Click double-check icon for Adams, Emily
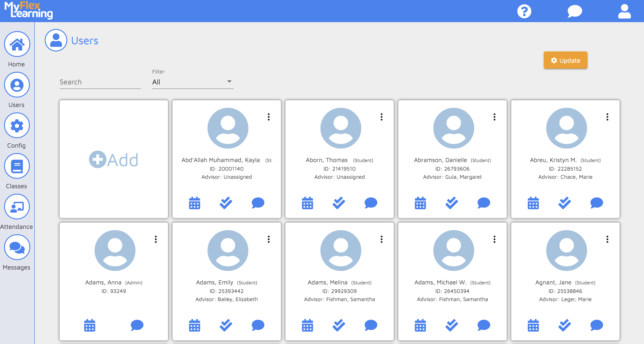The image size is (644, 344). click(226, 325)
